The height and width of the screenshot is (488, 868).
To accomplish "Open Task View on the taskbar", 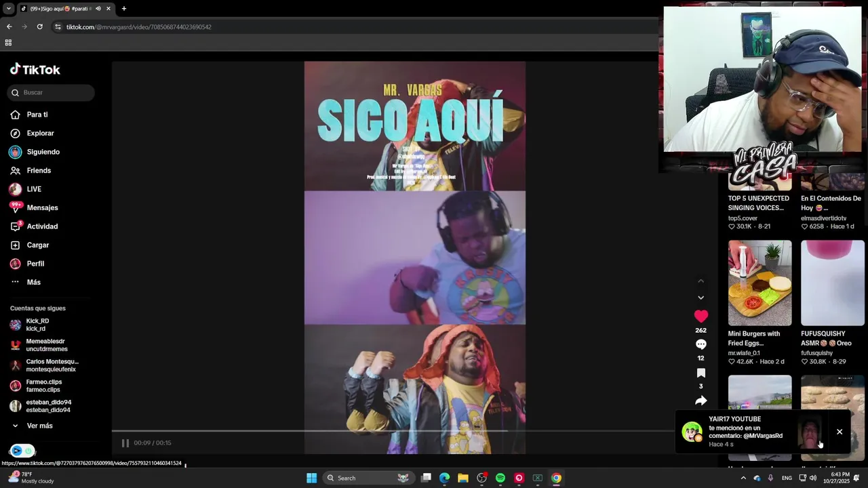I will click(426, 478).
